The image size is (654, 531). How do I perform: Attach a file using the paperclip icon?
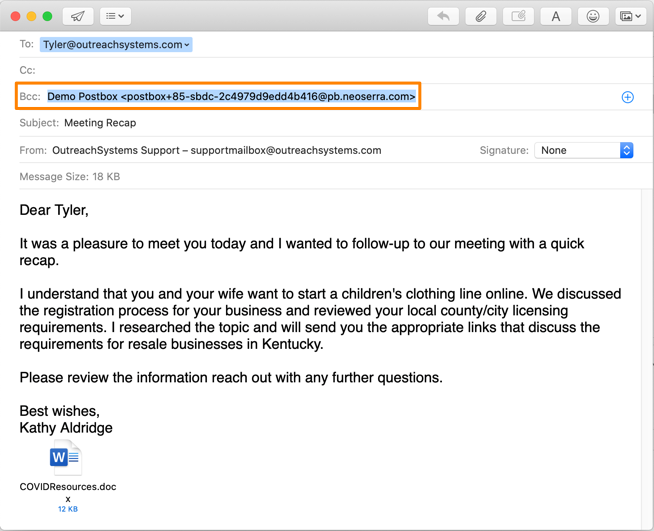(x=481, y=16)
